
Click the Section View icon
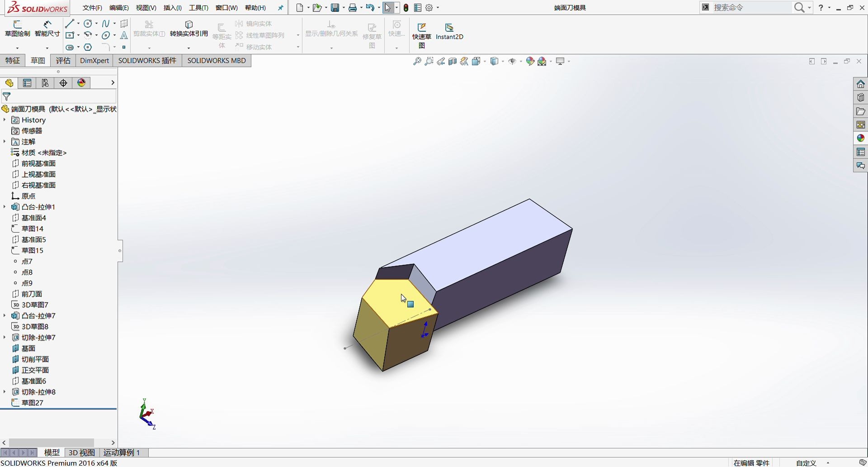click(453, 61)
